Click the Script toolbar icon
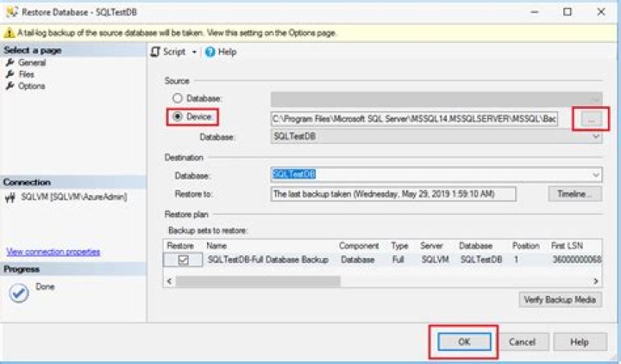 [156, 52]
